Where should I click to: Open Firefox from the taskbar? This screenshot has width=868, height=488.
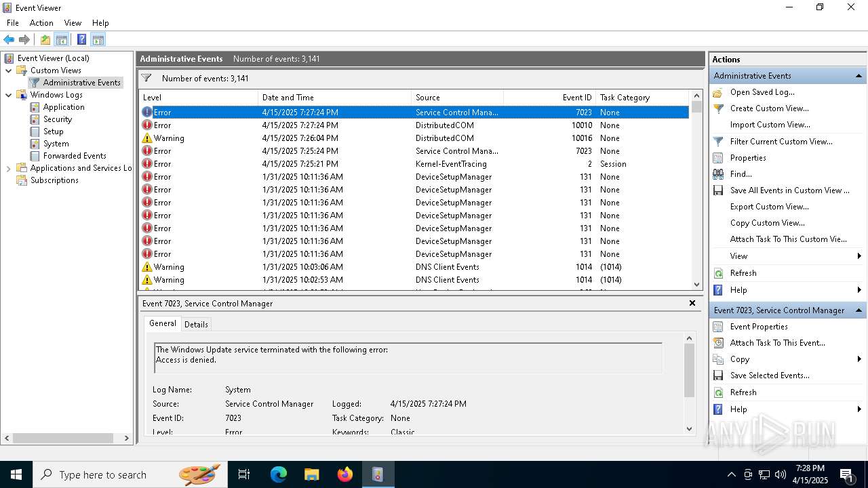(344, 474)
